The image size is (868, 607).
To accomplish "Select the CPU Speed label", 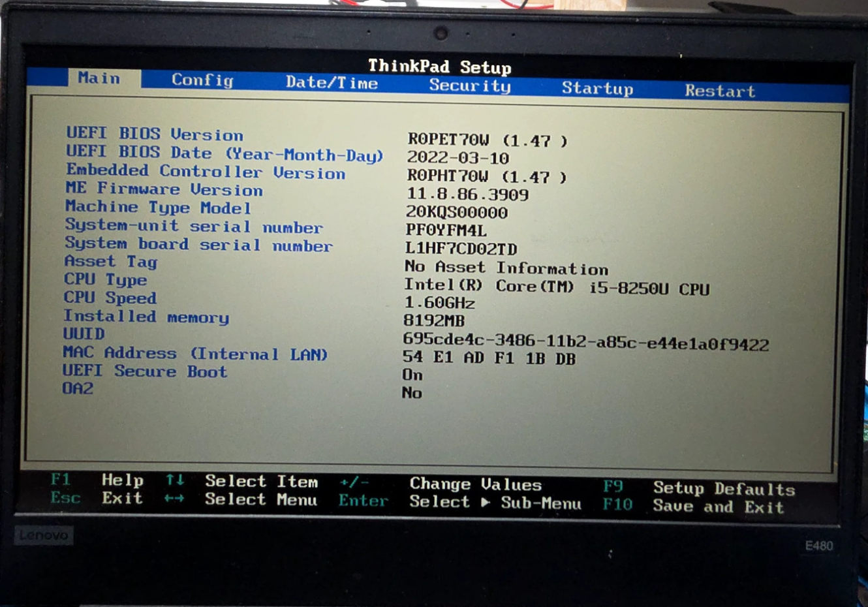I will (110, 298).
